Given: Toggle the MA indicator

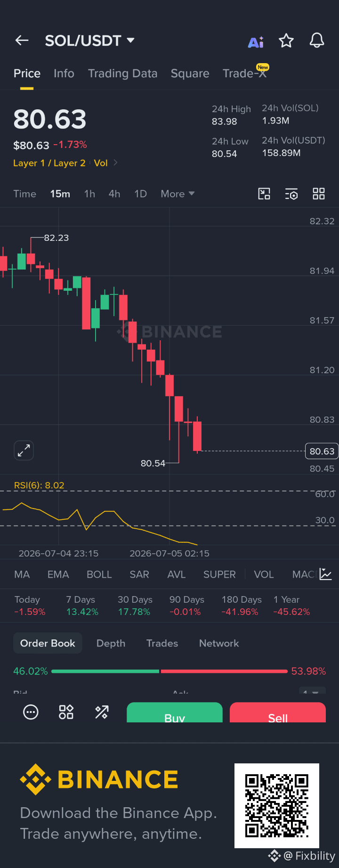Looking at the screenshot, I should click(22, 574).
